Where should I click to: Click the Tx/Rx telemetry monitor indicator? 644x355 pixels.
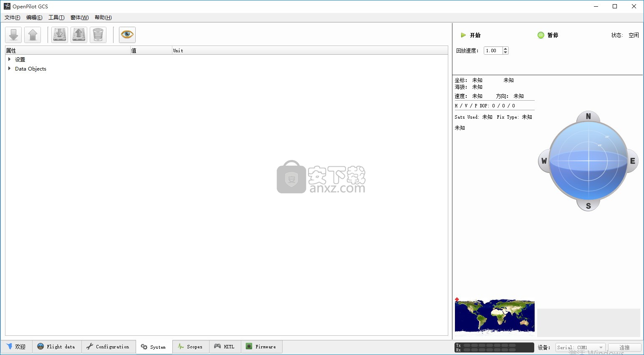click(494, 347)
